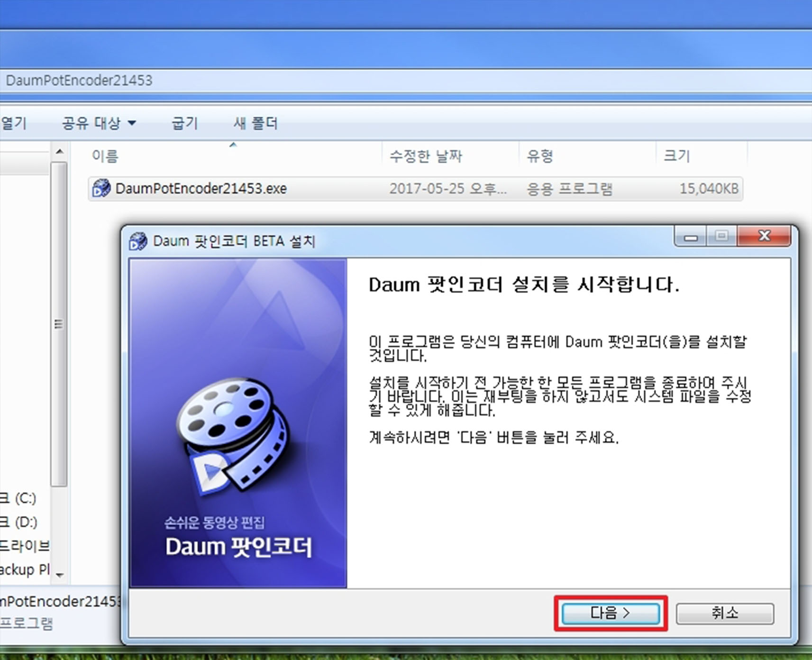Click the 15,040KB size cell
Viewport: 812px width, 660px height.
(709, 189)
